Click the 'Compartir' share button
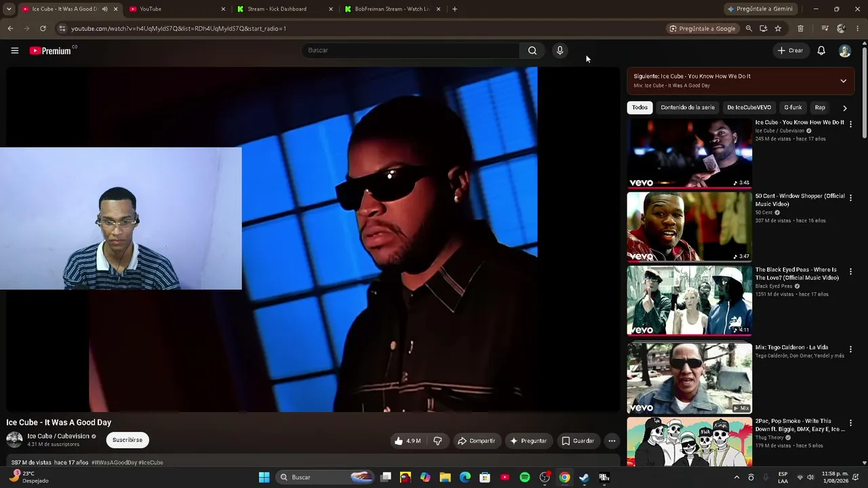 476,441
